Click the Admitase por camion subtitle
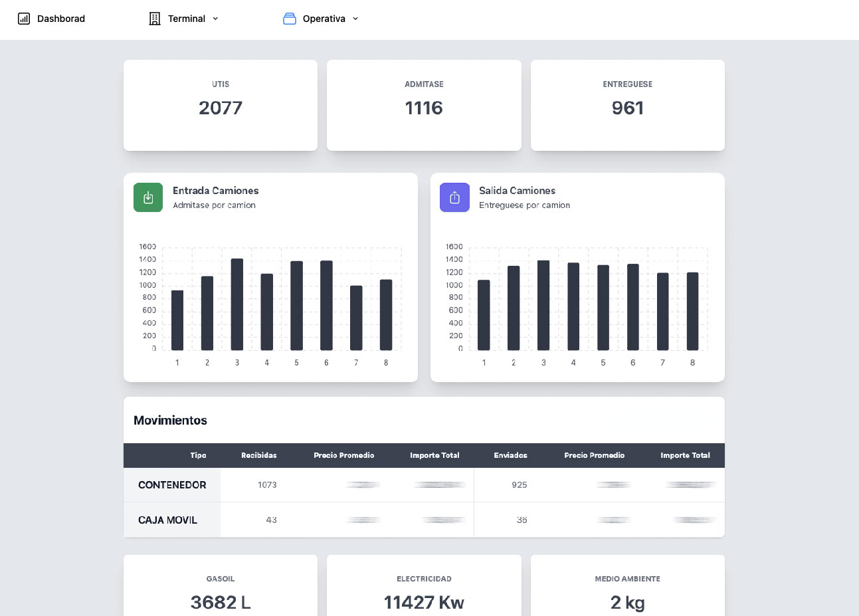 point(214,205)
